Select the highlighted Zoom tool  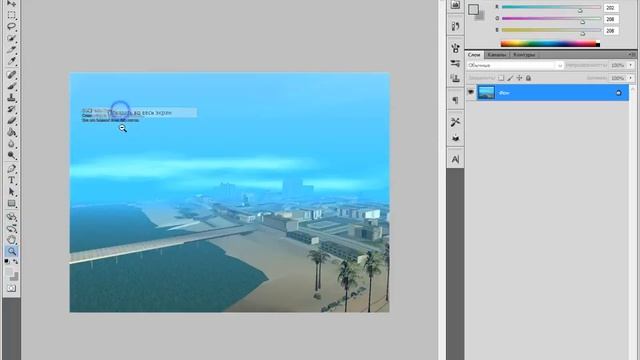point(11,251)
